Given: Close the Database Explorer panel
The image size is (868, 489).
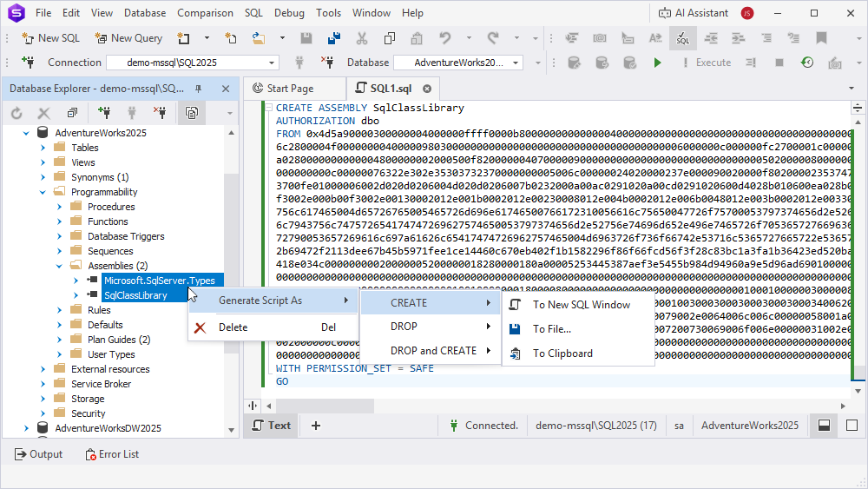Looking at the screenshot, I should (226, 89).
